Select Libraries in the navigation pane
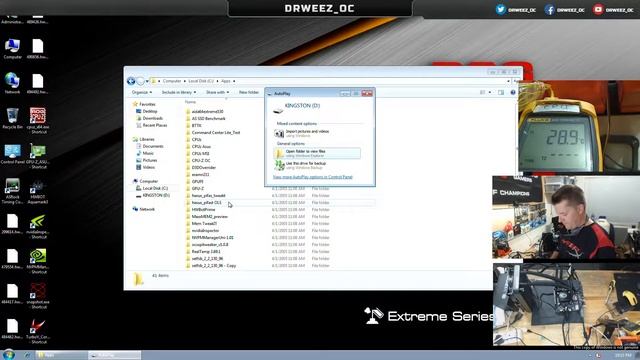Viewport: 640px width, 360px height. (147, 140)
